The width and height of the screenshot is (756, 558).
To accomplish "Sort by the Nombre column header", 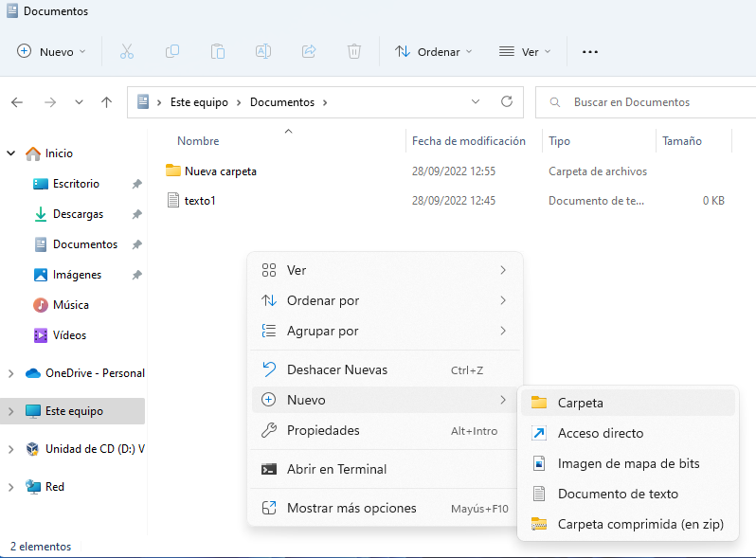I will click(x=198, y=141).
